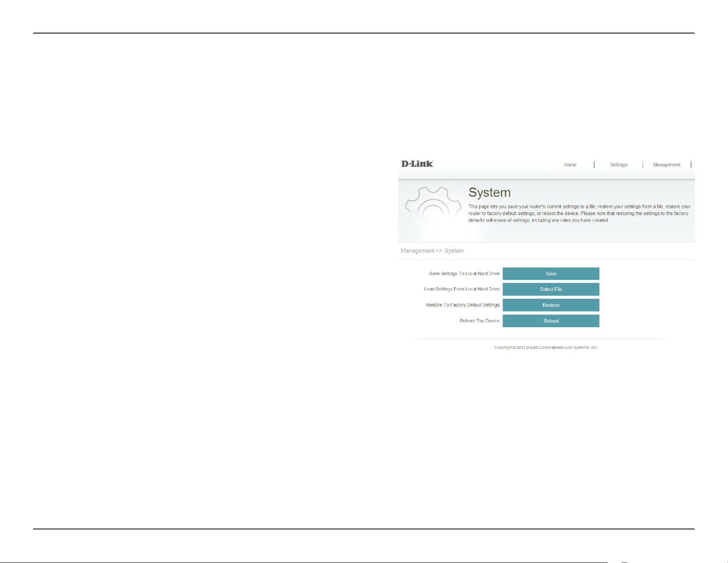Click the System gear icon
728x563 pixels.
[433, 202]
